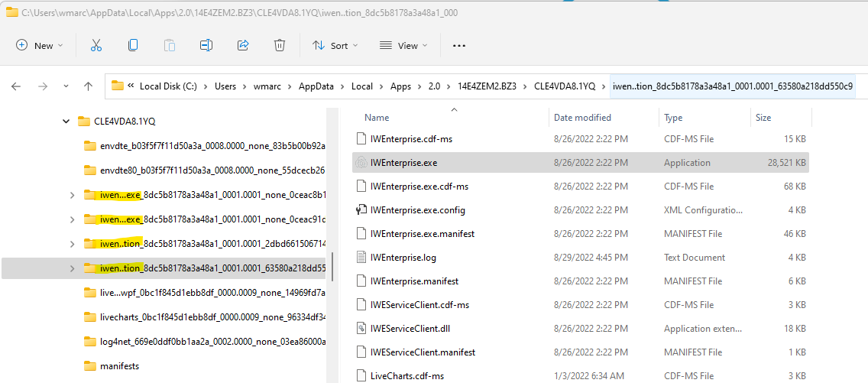868x383 pixels.
Task: Sort by Date modified column header
Action: pos(582,118)
